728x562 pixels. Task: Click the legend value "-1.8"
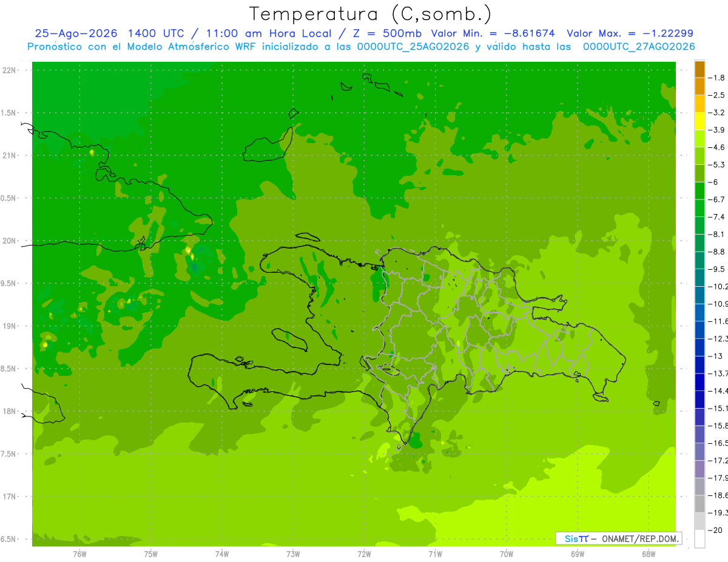717,78
